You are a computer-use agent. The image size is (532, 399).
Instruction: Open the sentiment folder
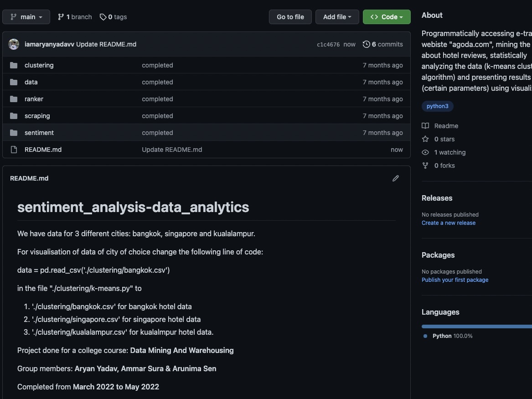pos(39,133)
